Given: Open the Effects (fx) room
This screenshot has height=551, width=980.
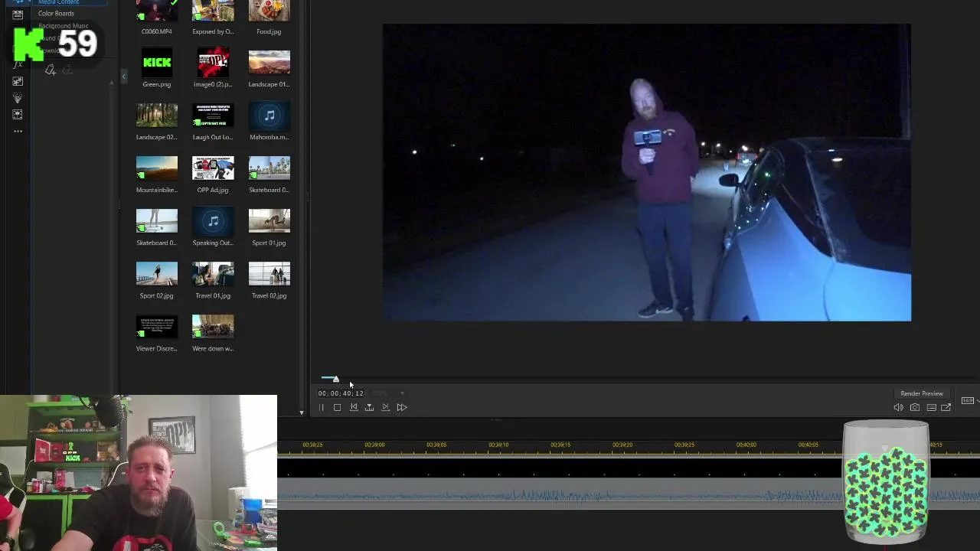Looking at the screenshot, I should [18, 64].
